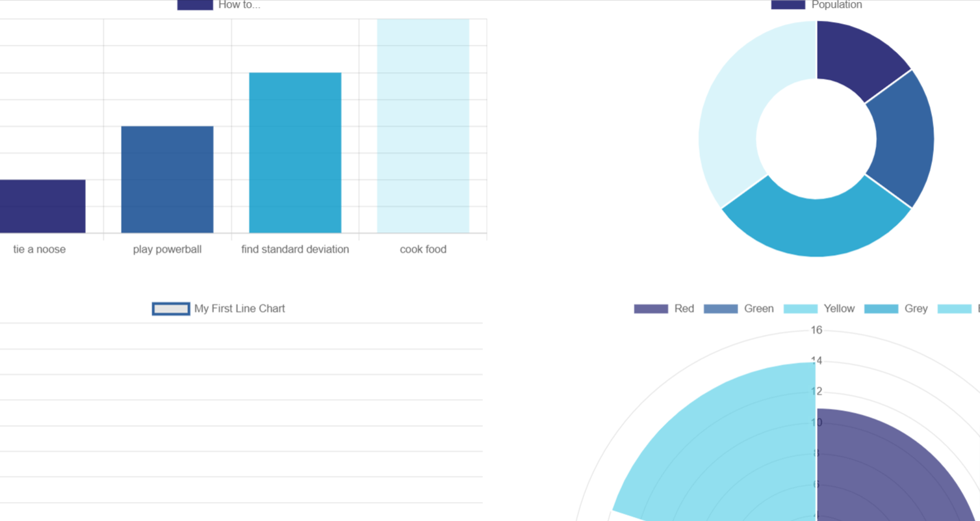The width and height of the screenshot is (980, 521).
Task: Click the 'Red' legend label text
Action: (684, 308)
